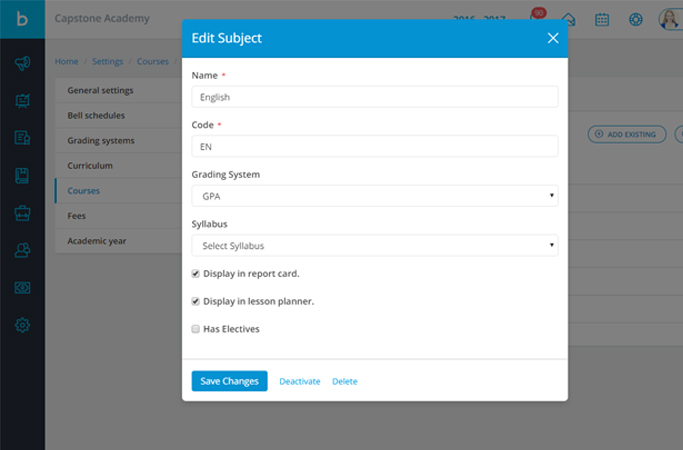Image resolution: width=683 pixels, height=450 pixels.
Task: Open the Grading System GPA dropdown
Action: [375, 196]
